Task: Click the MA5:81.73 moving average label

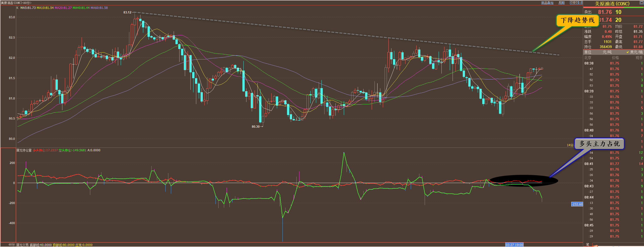Action: [x=28, y=8]
